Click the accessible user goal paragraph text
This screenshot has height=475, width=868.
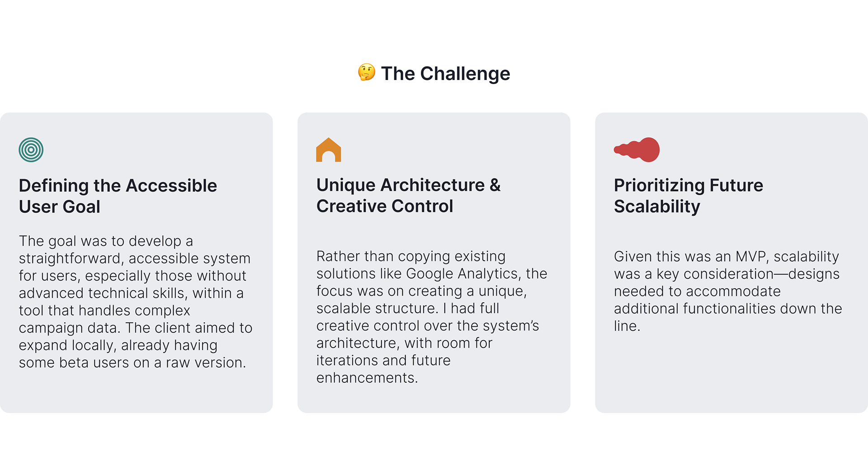click(135, 301)
